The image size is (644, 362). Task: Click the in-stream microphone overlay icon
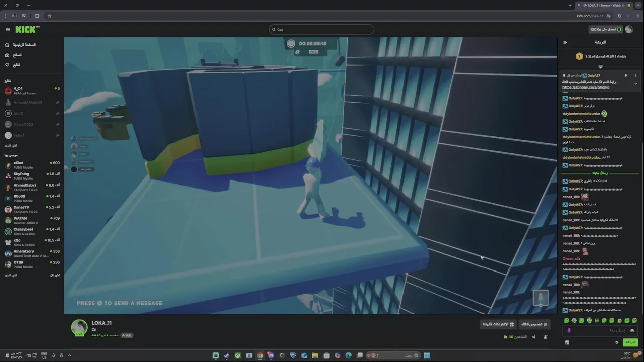click(x=541, y=298)
